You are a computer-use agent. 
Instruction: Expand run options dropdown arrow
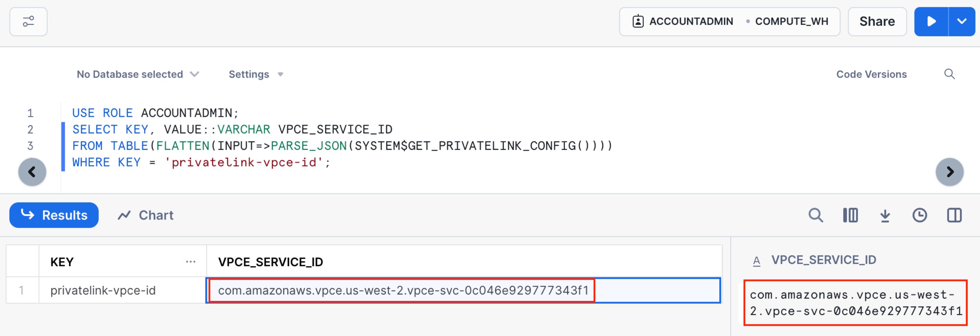click(962, 22)
